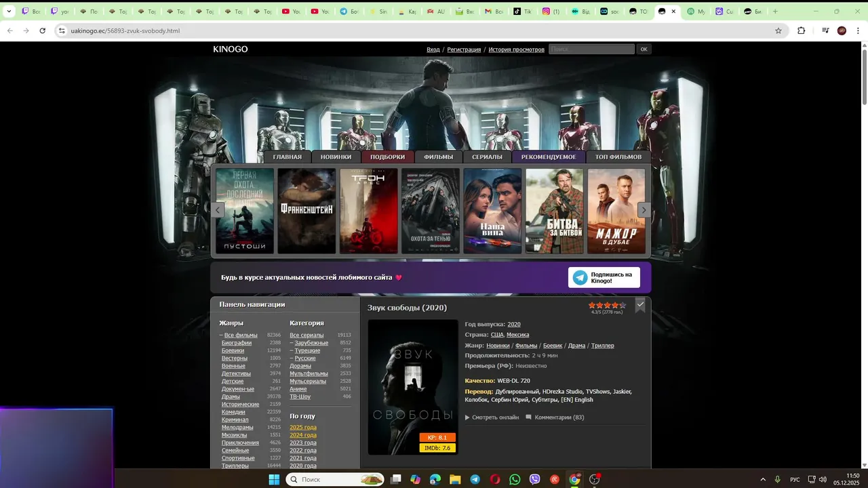Click the KINOGO site logo
This screenshot has width=868, height=488.
point(231,49)
